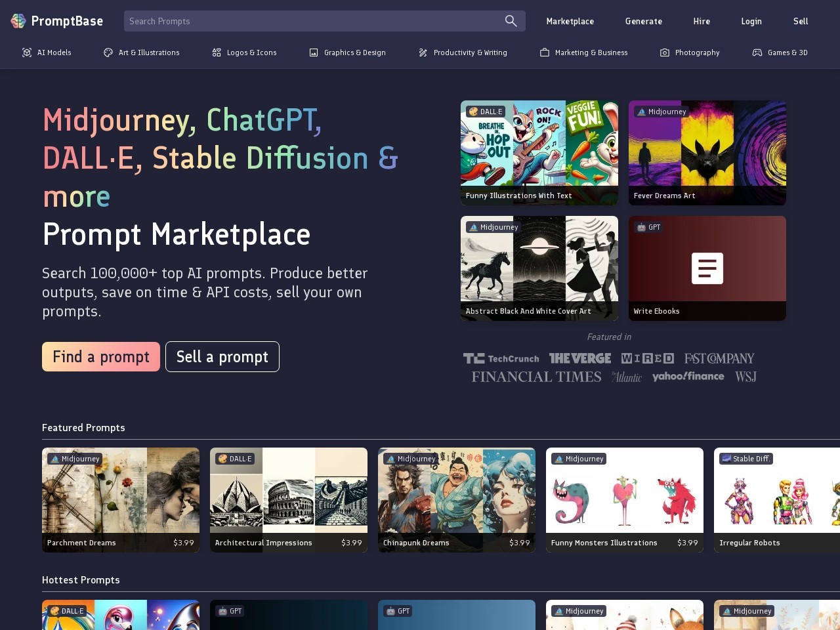Click the Hottest Prompts heading
840x630 pixels.
point(81,579)
